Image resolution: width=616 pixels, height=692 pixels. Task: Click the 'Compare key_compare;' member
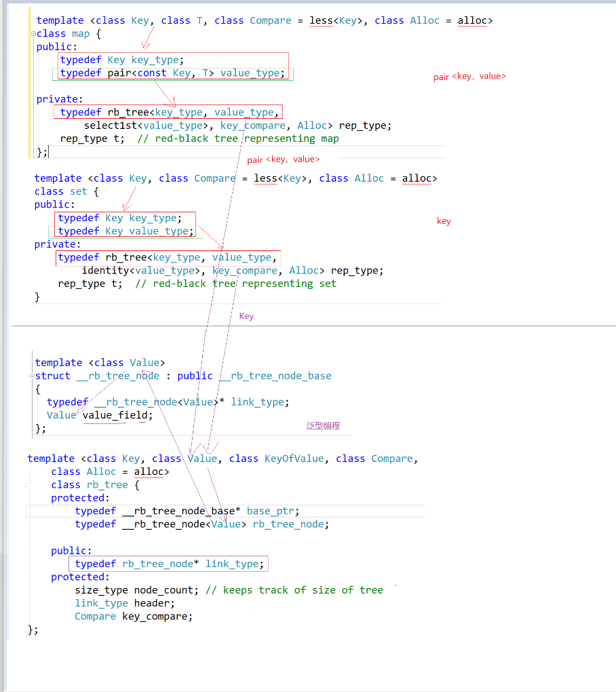tap(134, 617)
